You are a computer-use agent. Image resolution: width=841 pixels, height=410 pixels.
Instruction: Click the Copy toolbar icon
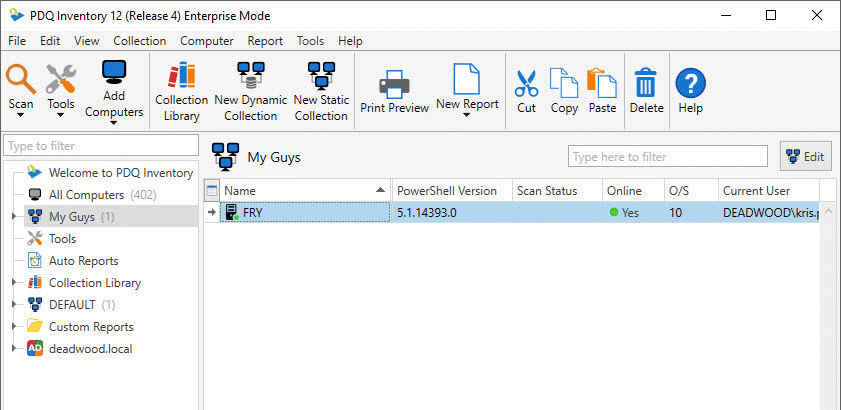pos(564,83)
